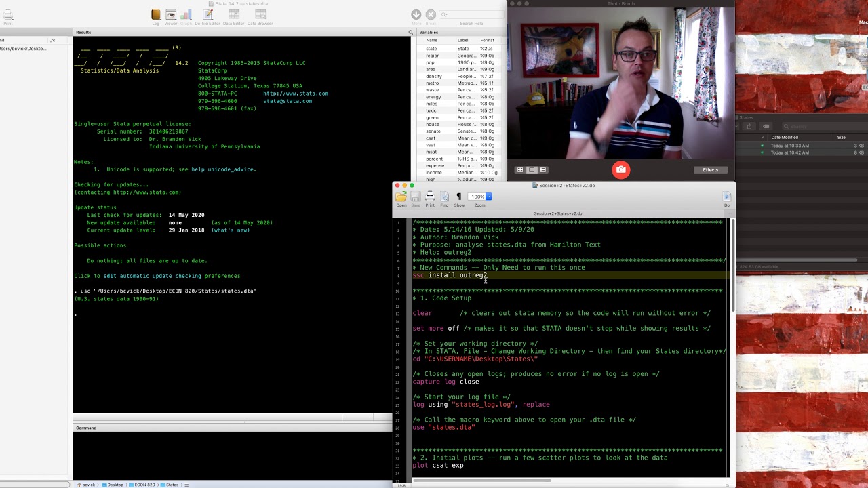
Task: Click the Break button in Stata
Action: coord(431,14)
